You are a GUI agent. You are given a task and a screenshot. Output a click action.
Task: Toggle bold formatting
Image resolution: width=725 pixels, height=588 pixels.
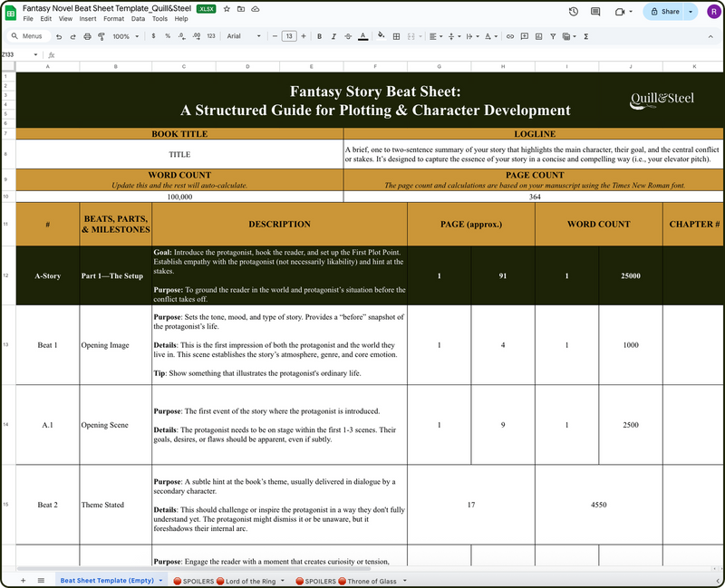click(320, 36)
